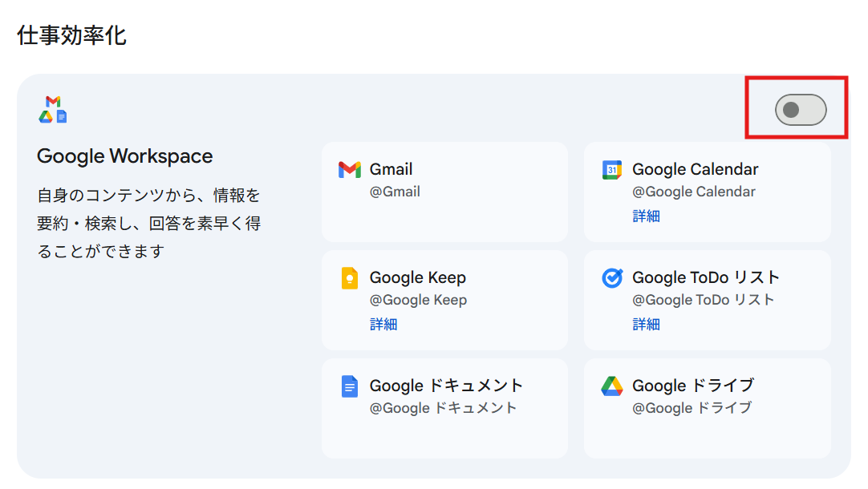This screenshot has height=489, width=868.
Task: Click the Google Workspace heading
Action: [x=124, y=156]
